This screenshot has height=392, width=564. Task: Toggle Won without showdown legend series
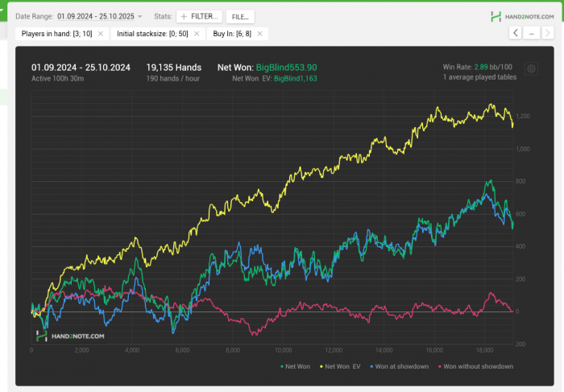[477, 366]
